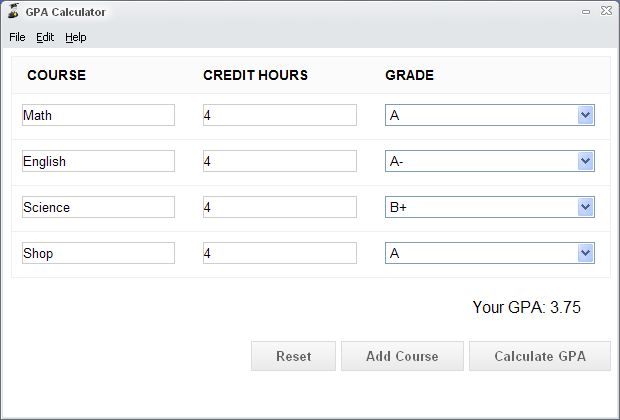The width and height of the screenshot is (620, 420).
Task: Select the Math course name field
Action: click(98, 115)
